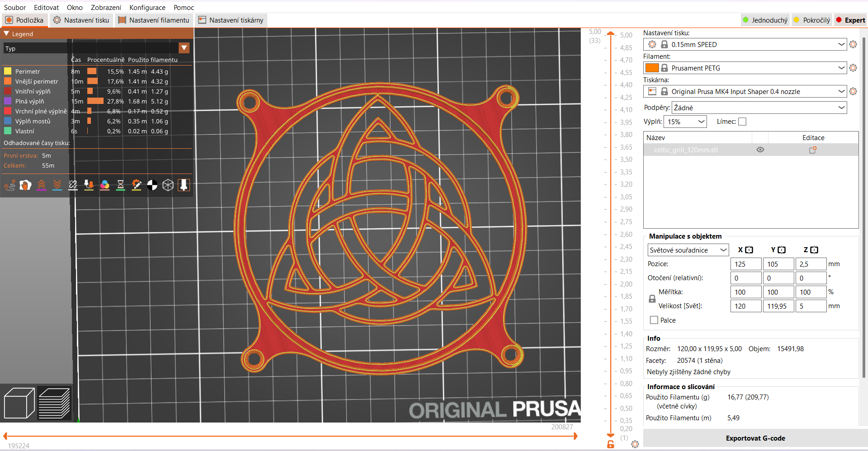Screen dimensions: 868x451
Task: Click right thumb of horizontal moves slider
Action: [x=575, y=436]
